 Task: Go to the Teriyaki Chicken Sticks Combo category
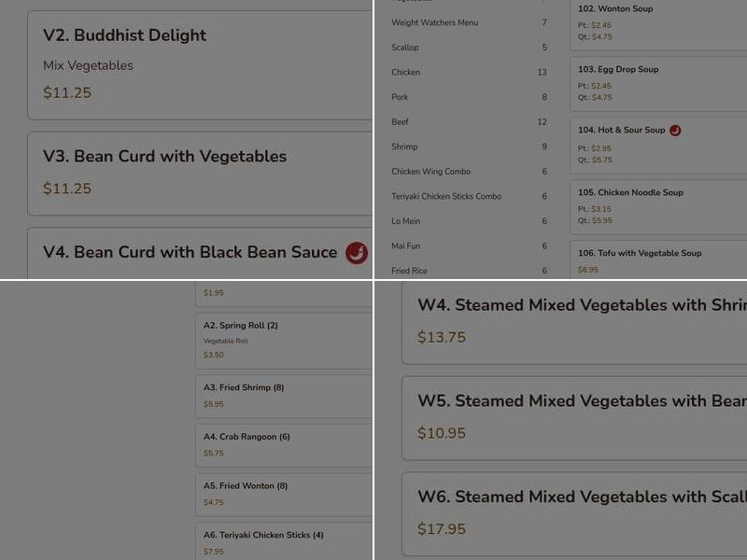pos(446,196)
